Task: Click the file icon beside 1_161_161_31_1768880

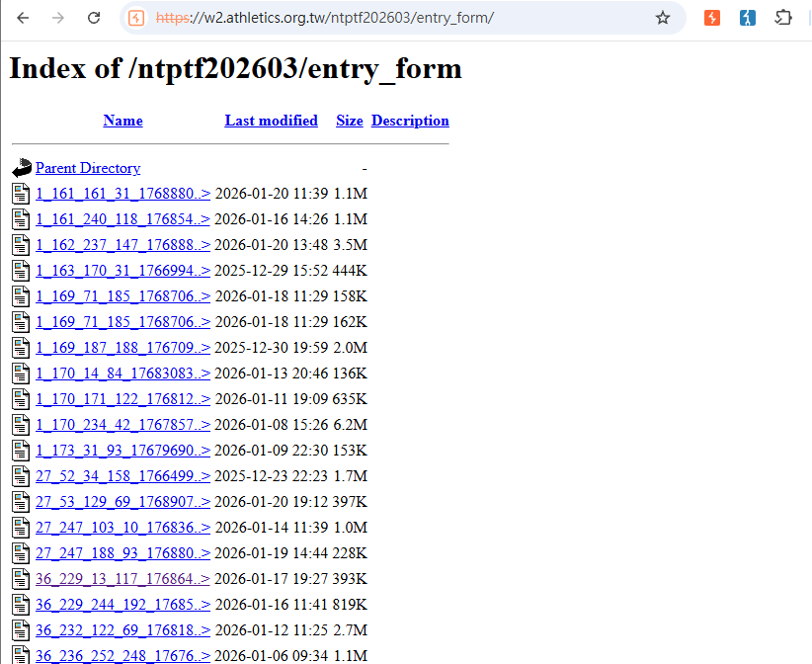Action: (21, 194)
